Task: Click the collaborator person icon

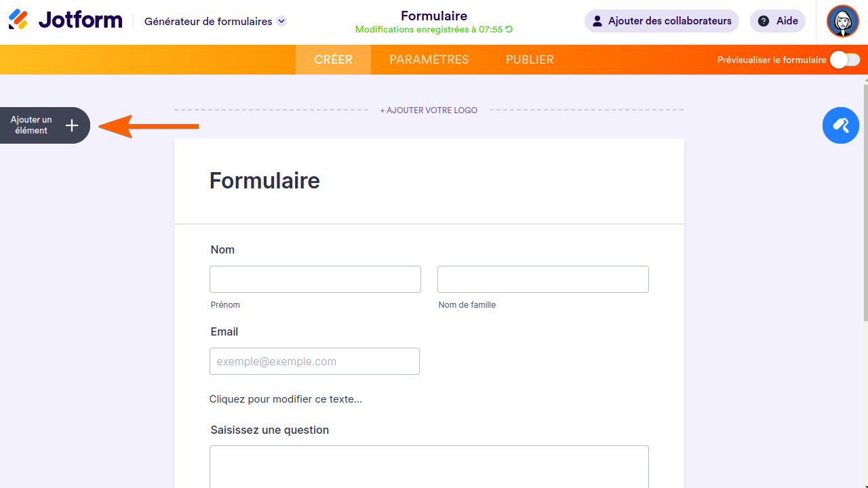Action: tap(597, 21)
